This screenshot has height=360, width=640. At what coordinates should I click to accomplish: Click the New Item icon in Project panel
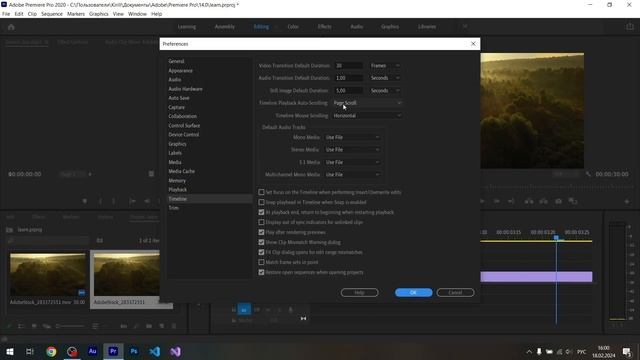162,326
